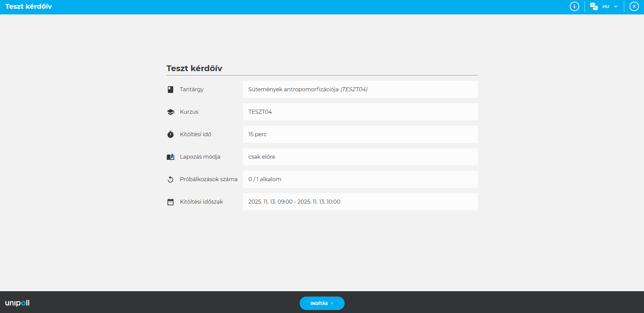The width and height of the screenshot is (644, 313).
Task: Click the translate language icon
Action: [594, 6]
